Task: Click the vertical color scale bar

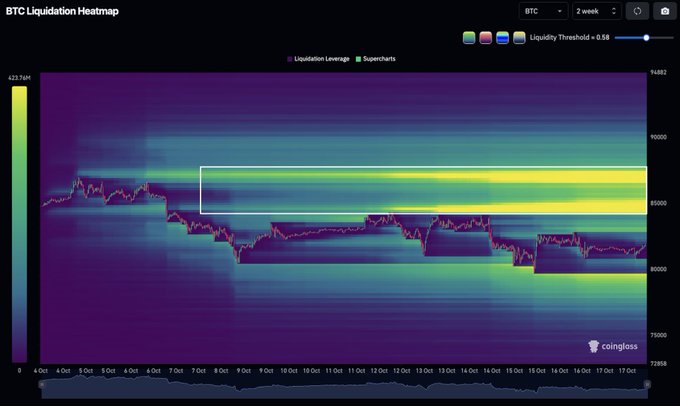Action: 19,224
